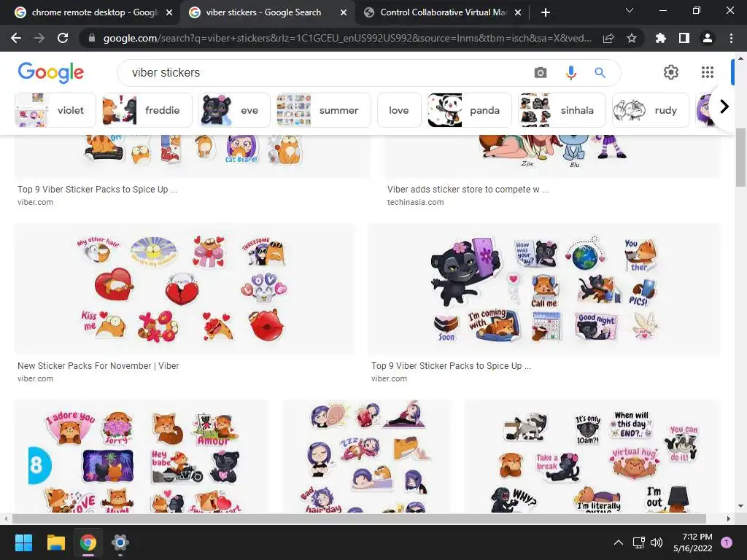Expand the tab search chevron

630,10
